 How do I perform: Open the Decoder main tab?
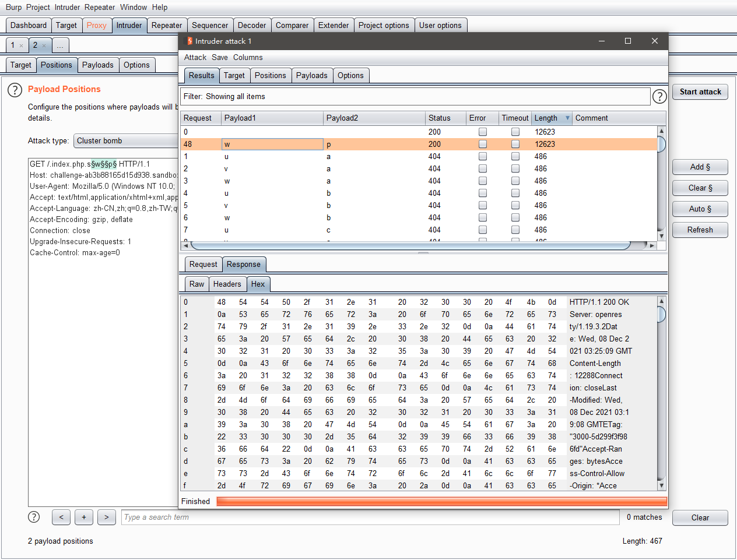252,25
